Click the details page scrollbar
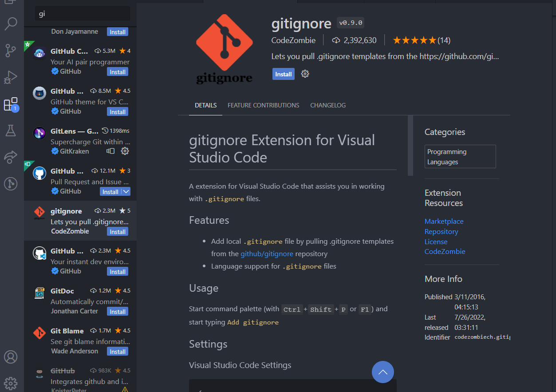 point(410,146)
